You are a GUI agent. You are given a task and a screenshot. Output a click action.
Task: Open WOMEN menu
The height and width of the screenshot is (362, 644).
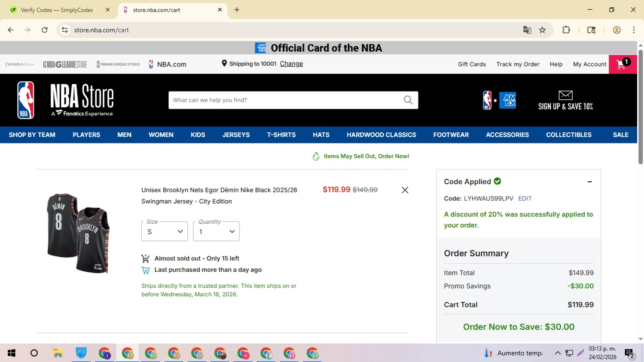pyautogui.click(x=161, y=135)
